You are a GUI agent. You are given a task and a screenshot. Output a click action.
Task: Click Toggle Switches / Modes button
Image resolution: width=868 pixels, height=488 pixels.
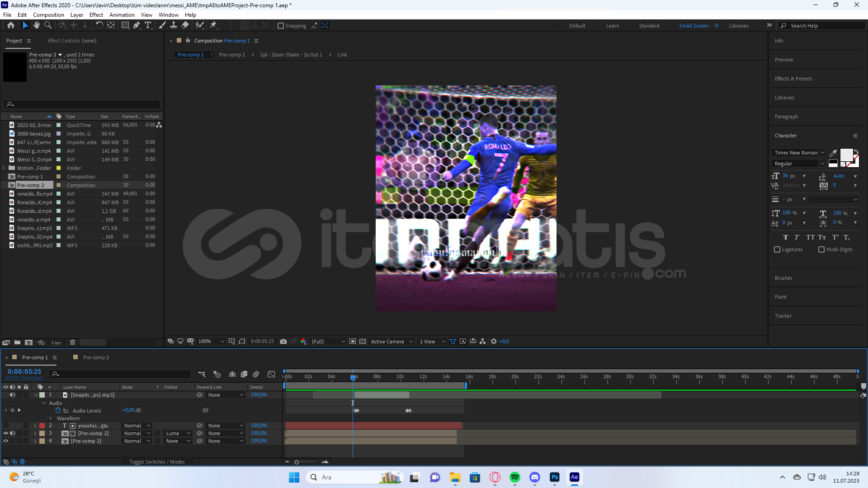tap(157, 462)
